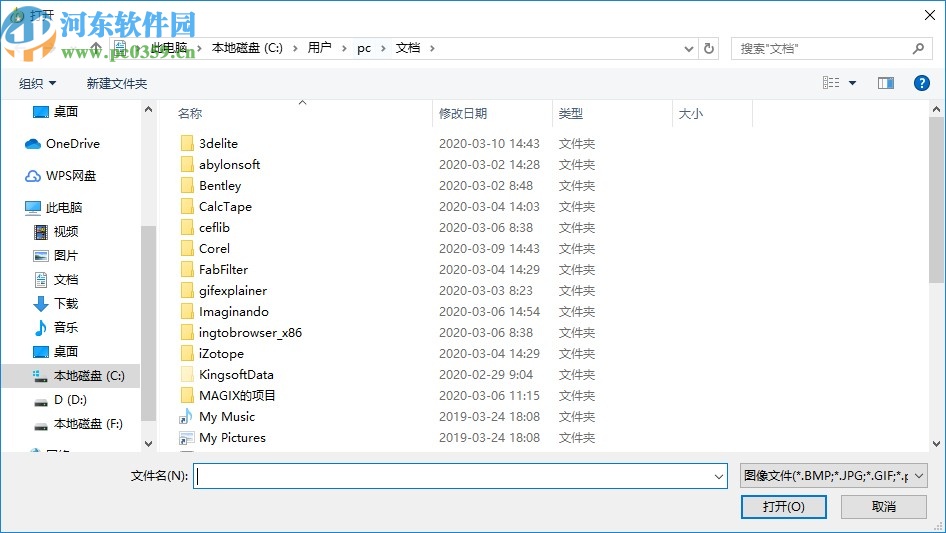This screenshot has height=533, width=946.
Task: Click the ingtobrowser_x86 folder icon
Action: point(187,333)
